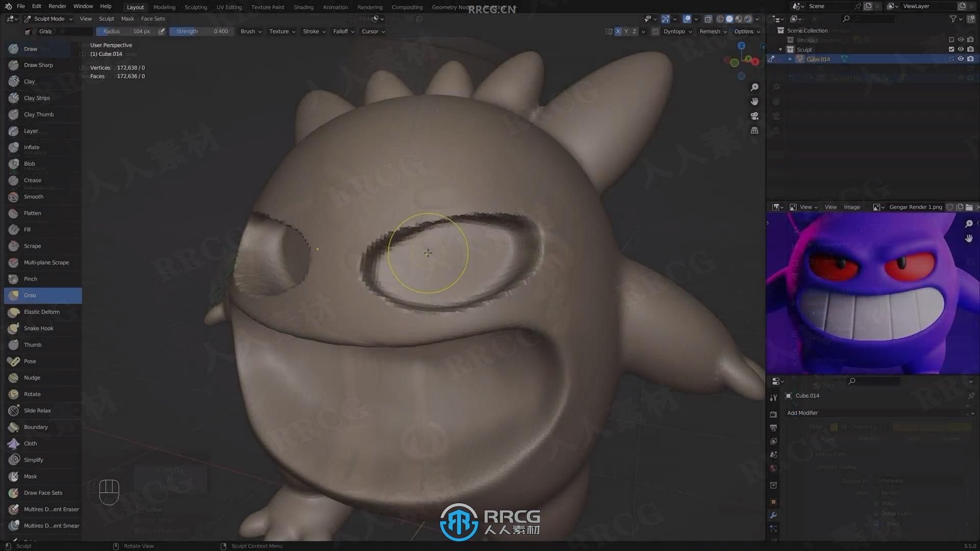Select the Snake Hook brush
This screenshot has height=551, width=980.
tap(43, 329)
